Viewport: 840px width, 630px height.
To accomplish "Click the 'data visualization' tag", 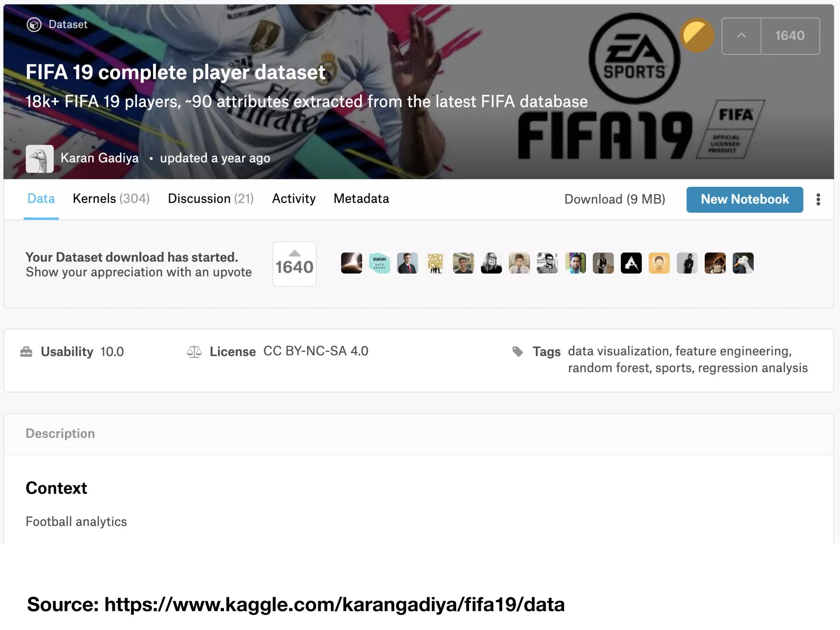I will tap(618, 351).
